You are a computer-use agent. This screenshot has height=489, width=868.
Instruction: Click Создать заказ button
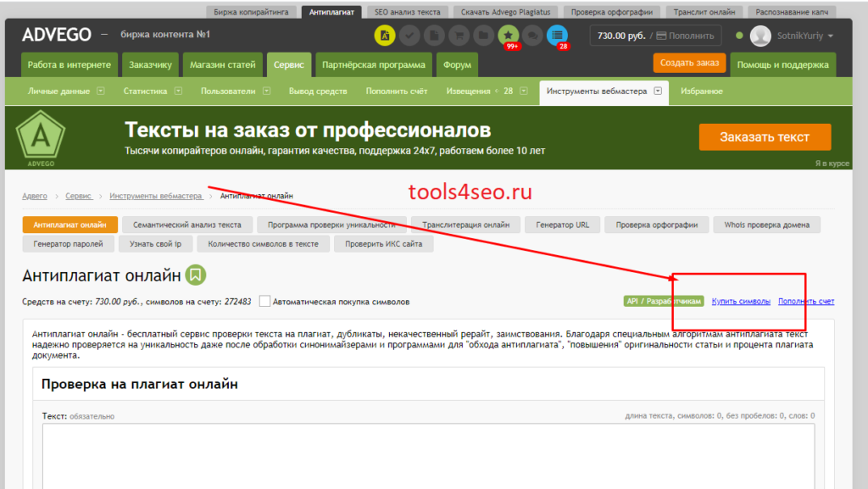point(689,63)
